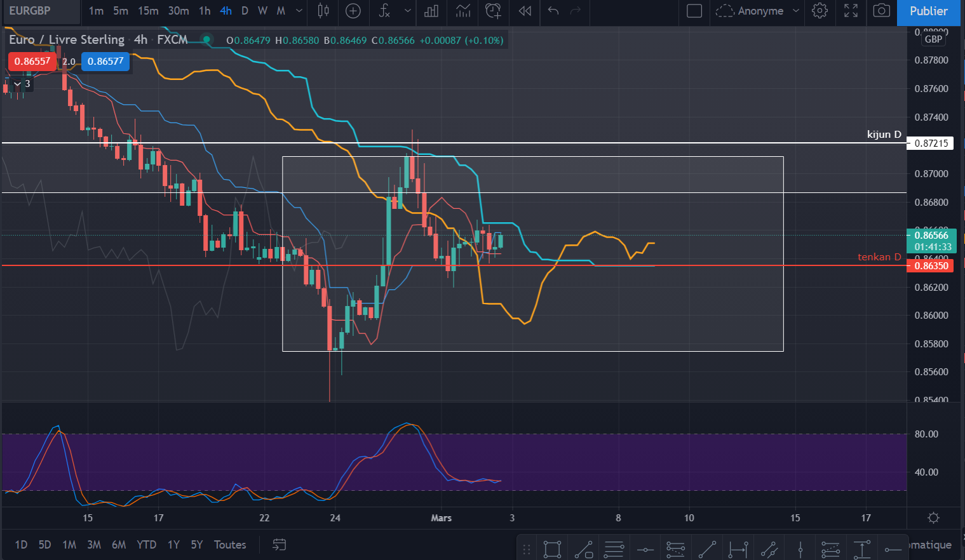Screen dimensions: 965x560
Task: Open chart settings with the gear icon
Action: [820, 11]
